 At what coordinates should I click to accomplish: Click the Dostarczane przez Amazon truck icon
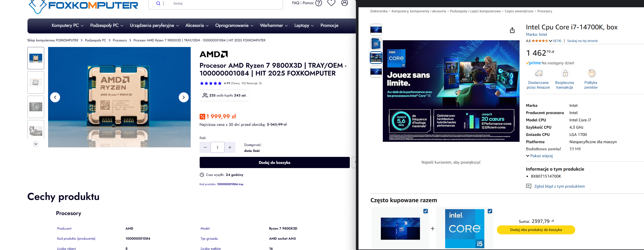coord(539,73)
